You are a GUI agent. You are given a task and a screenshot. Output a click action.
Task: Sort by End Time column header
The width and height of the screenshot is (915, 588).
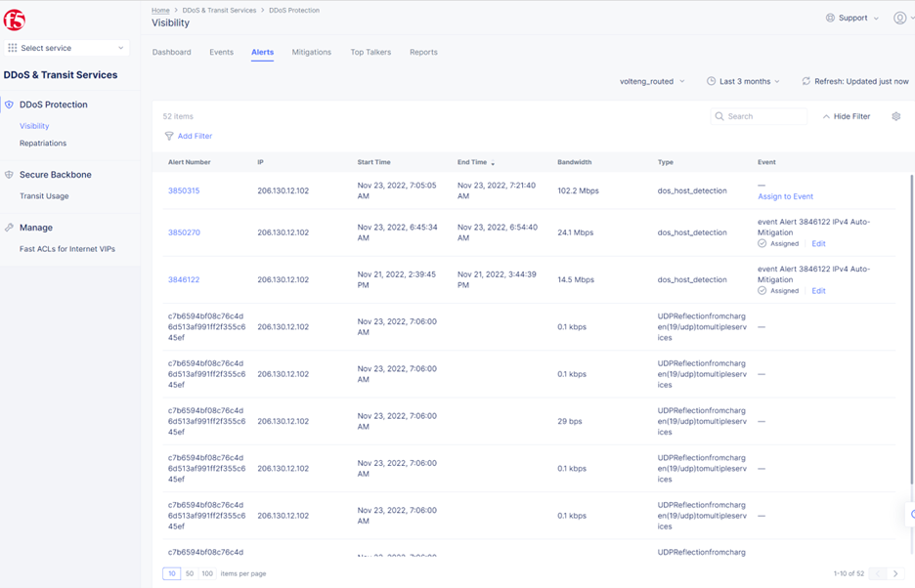[x=471, y=162]
